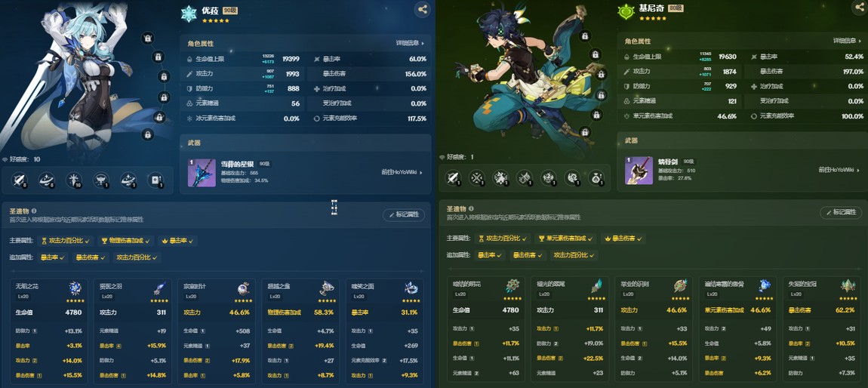The image size is (868, 388).
Task: Open the Song of Broken Pines weapon thumbnail
Action: 202,172
